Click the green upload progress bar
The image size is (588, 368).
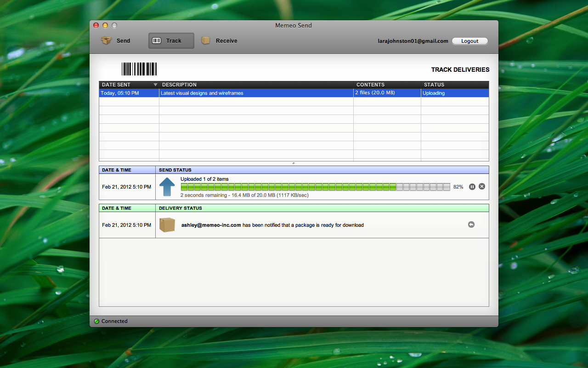315,187
